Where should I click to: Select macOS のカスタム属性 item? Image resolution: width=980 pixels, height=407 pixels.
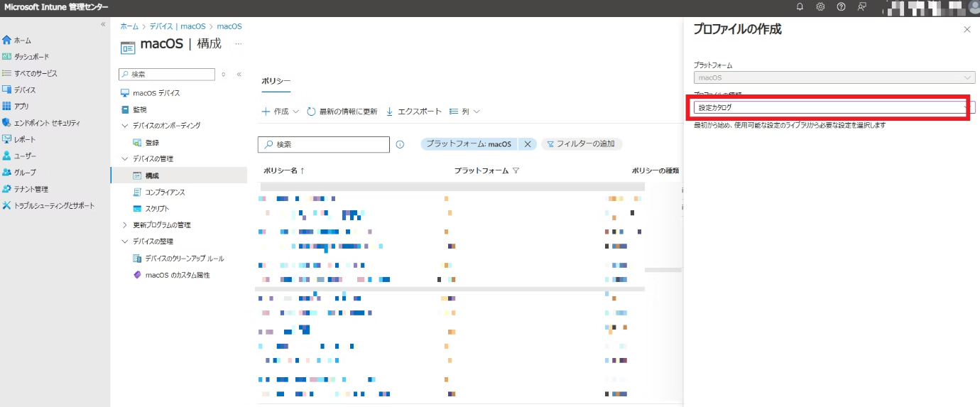(x=171, y=275)
